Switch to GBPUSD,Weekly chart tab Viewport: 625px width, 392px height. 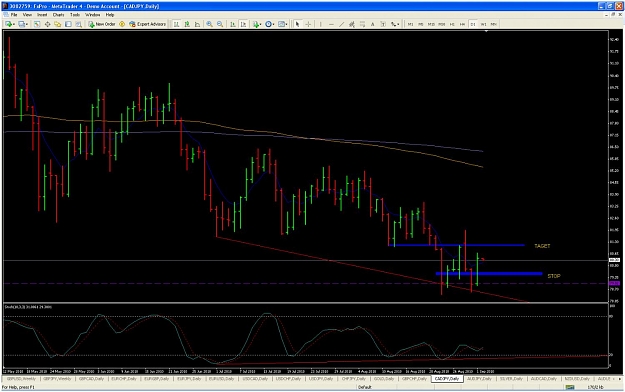pyautogui.click(x=21, y=378)
